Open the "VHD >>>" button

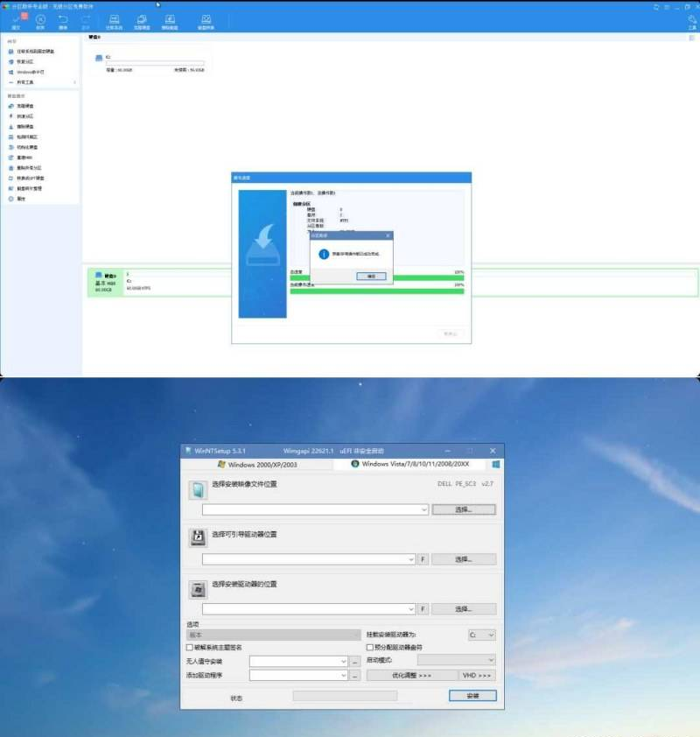click(x=477, y=676)
